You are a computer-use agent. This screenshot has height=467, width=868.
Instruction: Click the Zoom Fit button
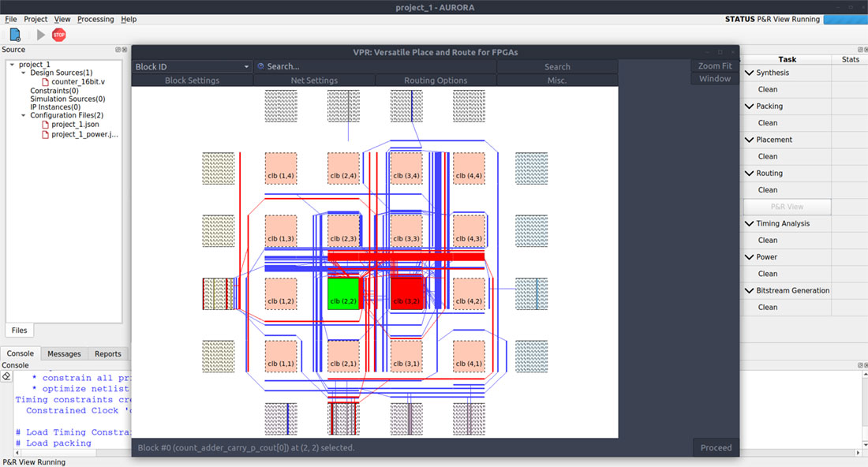point(715,65)
